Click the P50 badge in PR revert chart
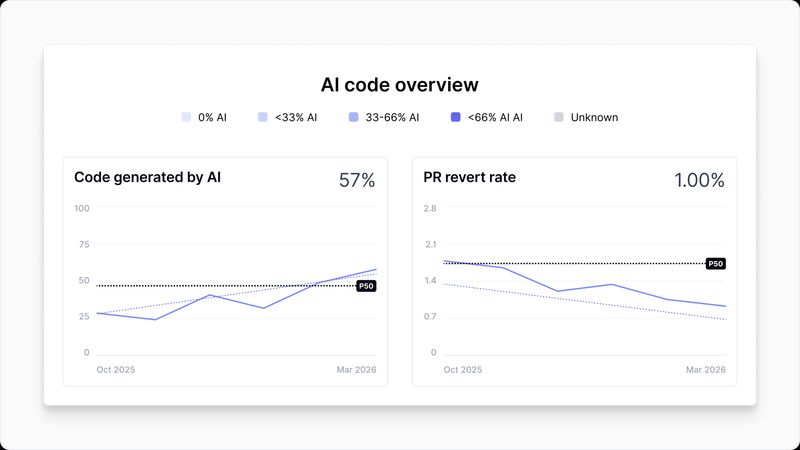The image size is (800, 450). [x=715, y=264]
